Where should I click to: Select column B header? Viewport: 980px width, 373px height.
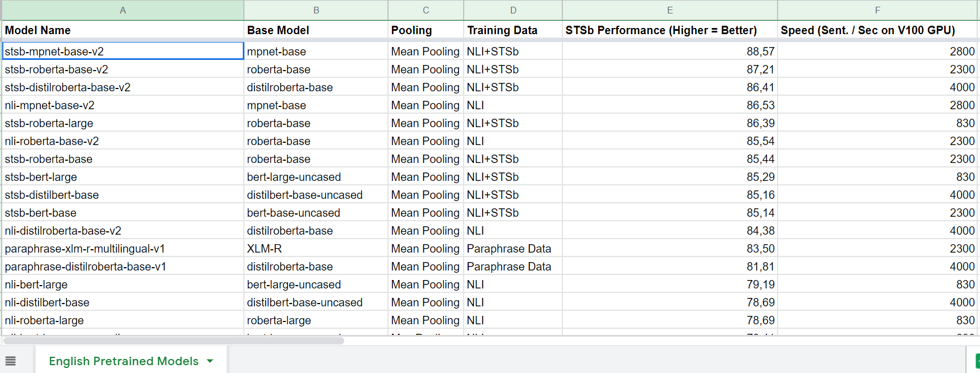(316, 10)
